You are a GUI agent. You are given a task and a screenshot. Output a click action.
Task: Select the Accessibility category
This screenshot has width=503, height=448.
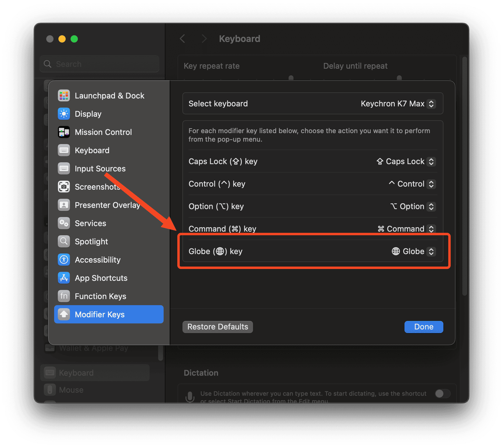[109, 260]
